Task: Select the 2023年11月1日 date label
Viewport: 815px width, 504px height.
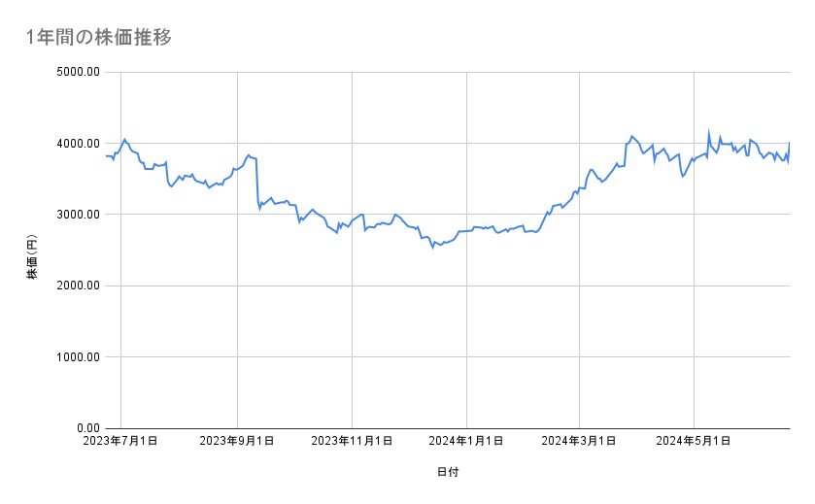Action: pos(352,441)
